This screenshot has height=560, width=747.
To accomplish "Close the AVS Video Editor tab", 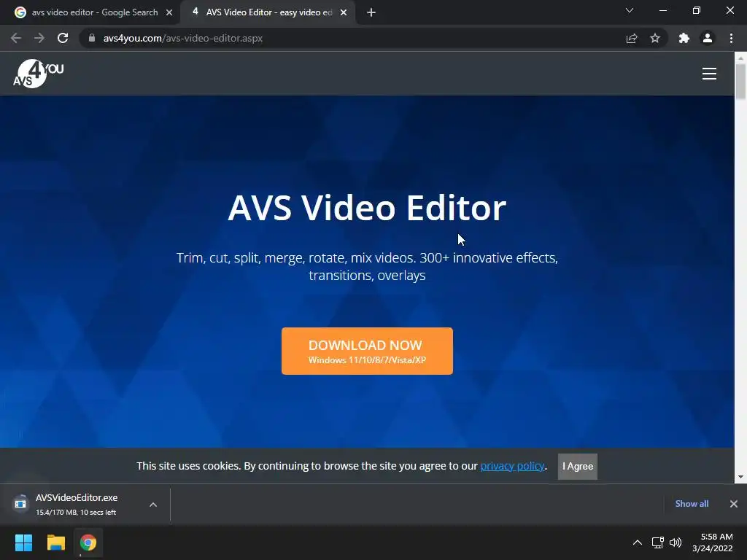I will 344,13.
